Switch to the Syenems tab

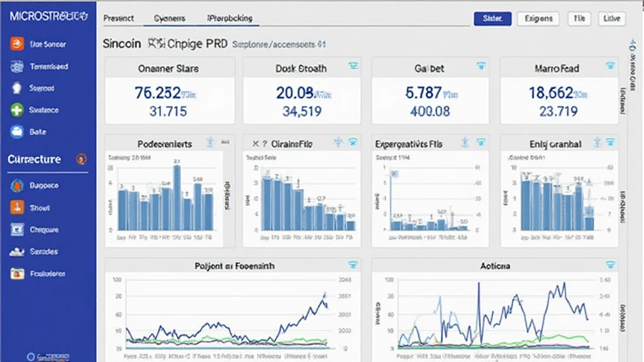pyautogui.click(x=169, y=18)
